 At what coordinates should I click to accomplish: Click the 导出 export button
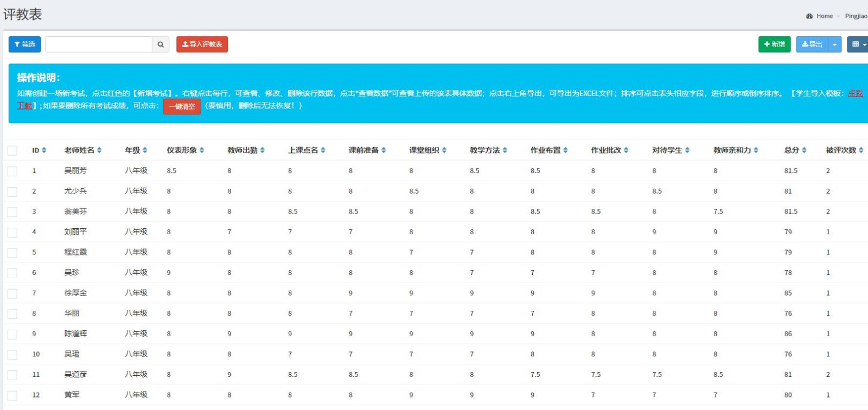pyautogui.click(x=812, y=44)
